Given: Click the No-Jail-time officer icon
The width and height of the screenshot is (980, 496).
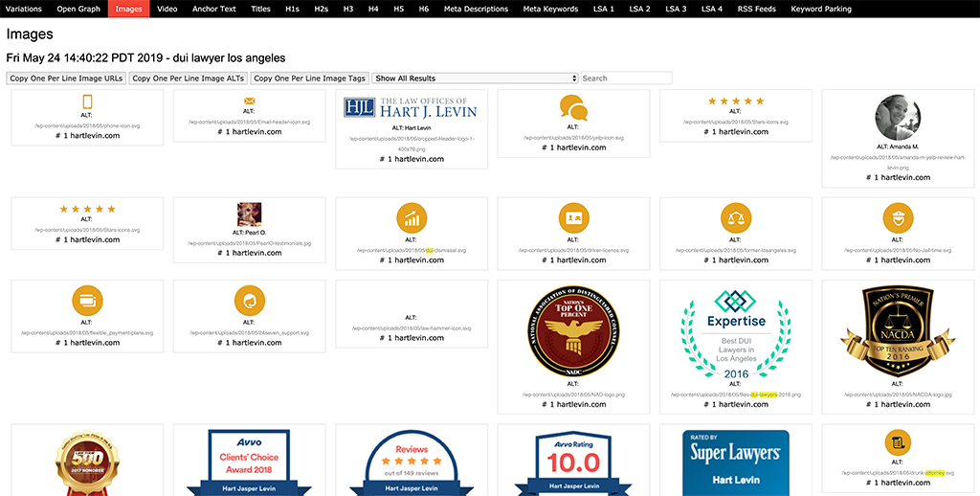Looking at the screenshot, I should coord(898,218).
